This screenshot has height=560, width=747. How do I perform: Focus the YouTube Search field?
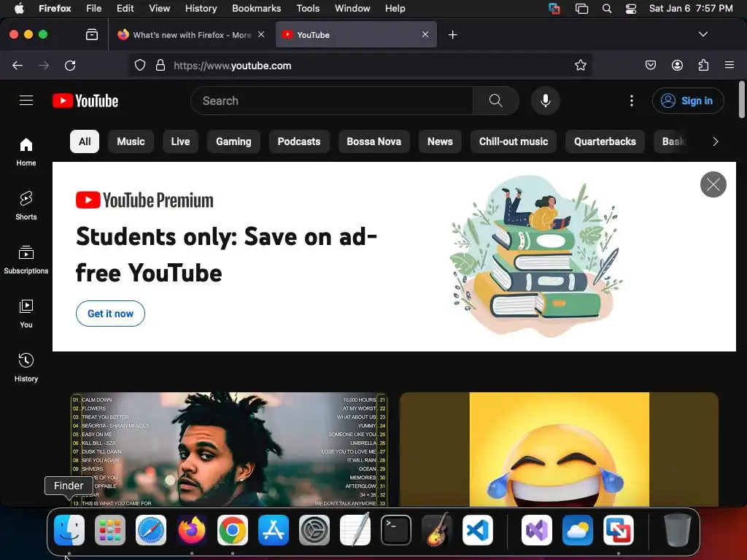click(332, 101)
